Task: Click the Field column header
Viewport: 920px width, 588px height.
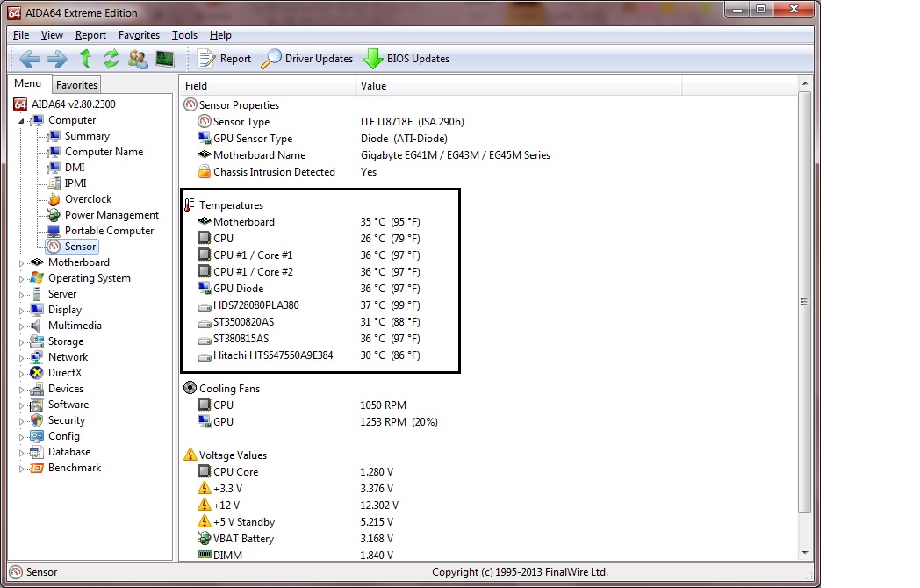Action: 267,86
